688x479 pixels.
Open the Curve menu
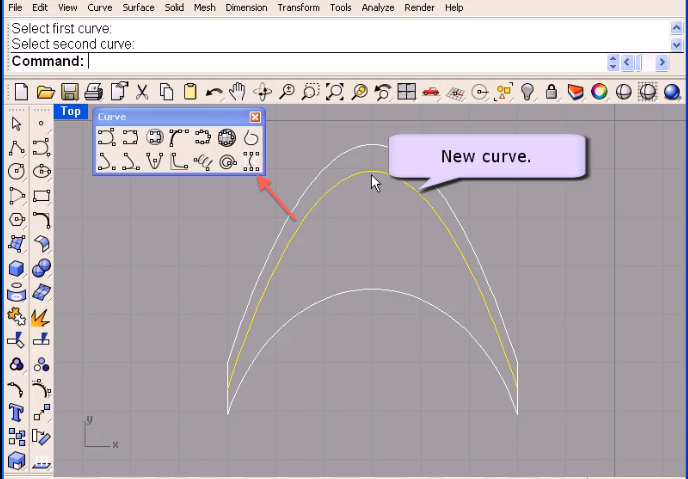tap(100, 7)
